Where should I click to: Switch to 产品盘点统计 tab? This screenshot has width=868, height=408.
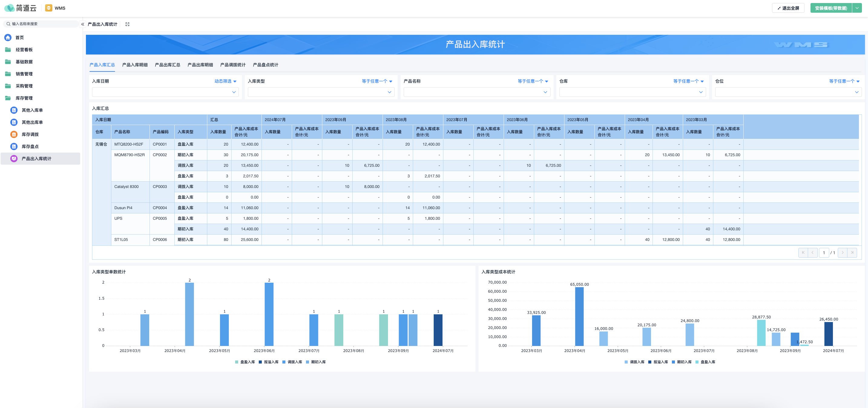pyautogui.click(x=265, y=65)
